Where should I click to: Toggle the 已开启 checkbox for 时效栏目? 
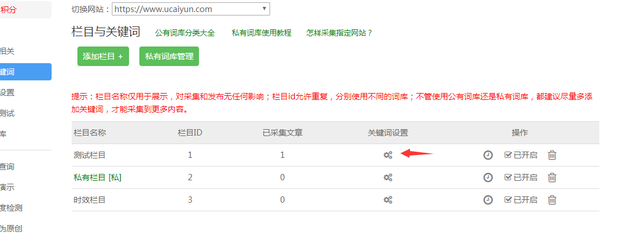pos(508,200)
